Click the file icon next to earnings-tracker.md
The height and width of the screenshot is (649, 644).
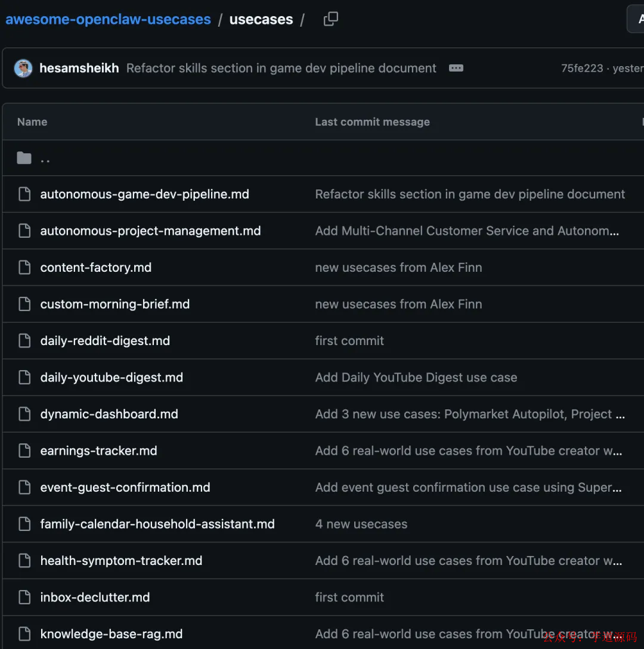(24, 451)
